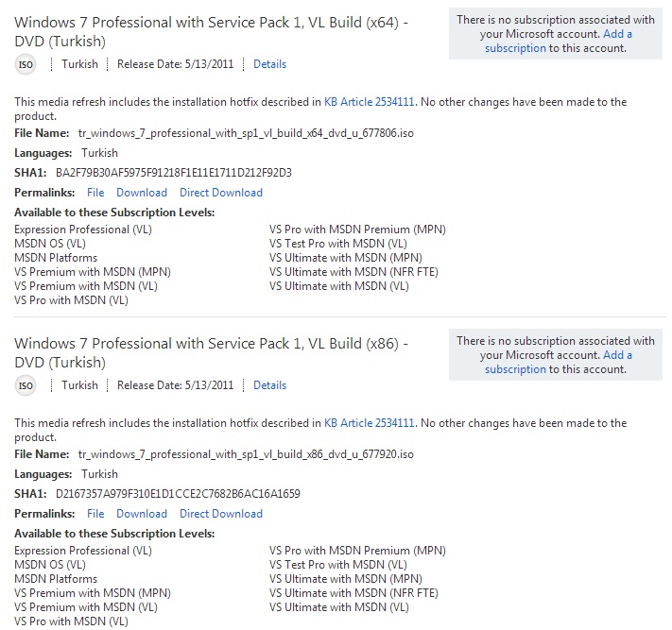672x630 pixels.
Task: Click File permalink for x64 ISO
Action: click(95, 193)
